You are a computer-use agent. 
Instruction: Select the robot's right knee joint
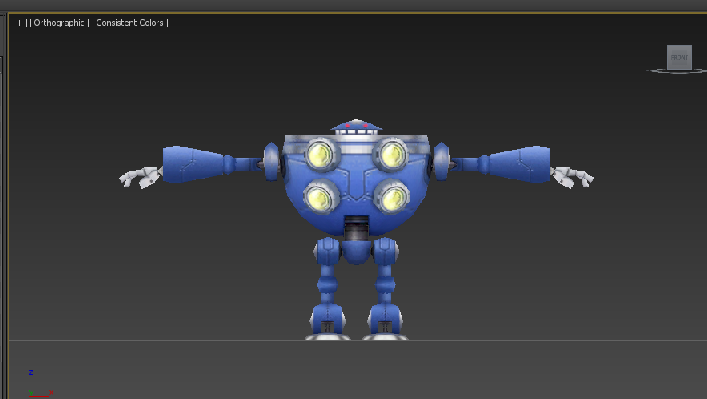(385, 285)
